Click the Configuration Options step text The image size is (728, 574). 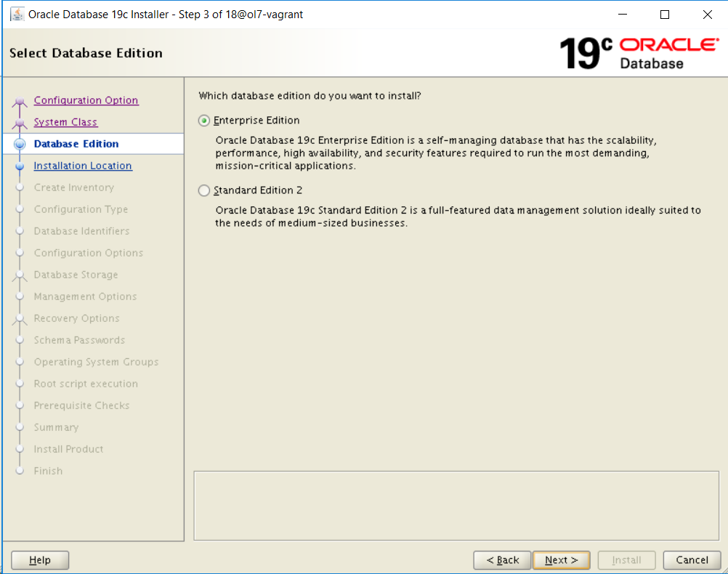click(88, 253)
